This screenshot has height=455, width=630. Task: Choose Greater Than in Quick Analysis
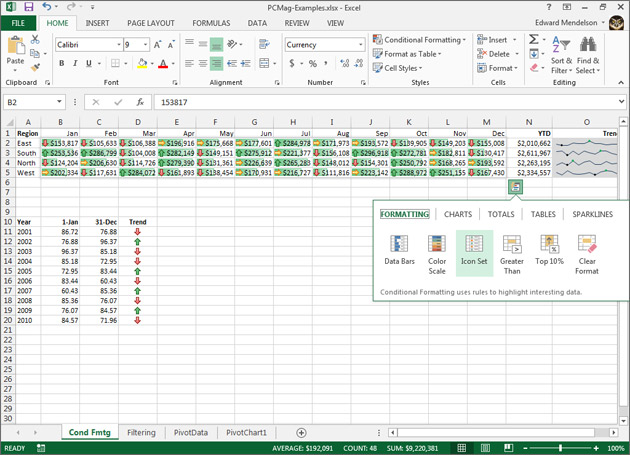point(512,255)
